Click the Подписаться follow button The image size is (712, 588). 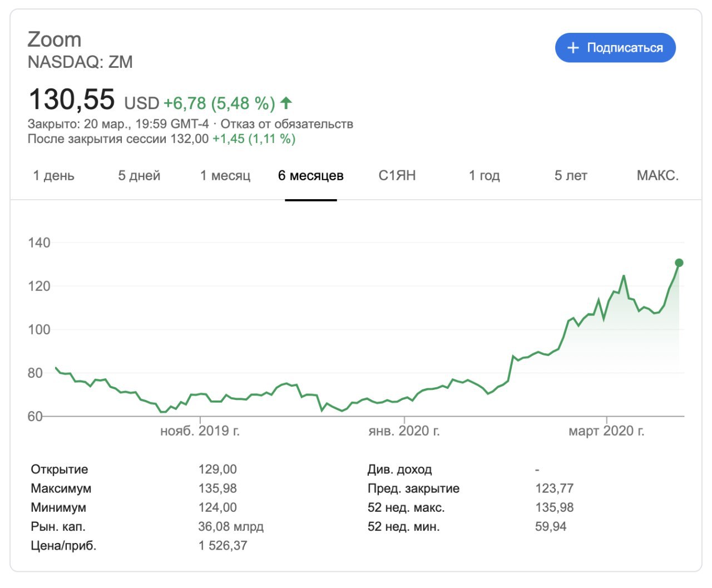(x=615, y=48)
